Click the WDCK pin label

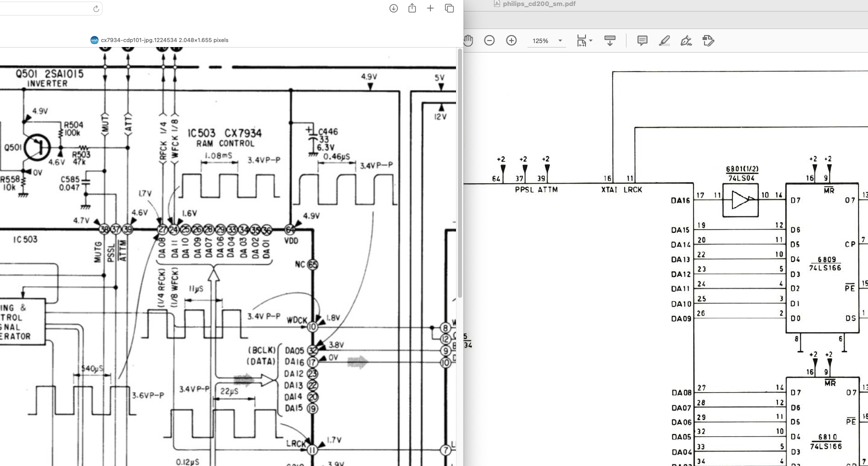296,320
